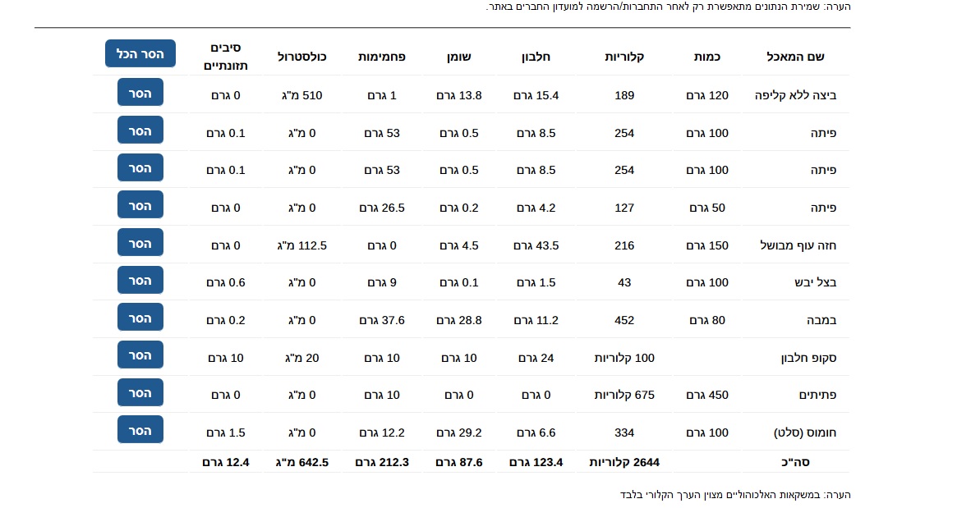This screenshot has width=980, height=508.
Task: Remove the 50 gram 'פיתה' row
Action: click(140, 204)
